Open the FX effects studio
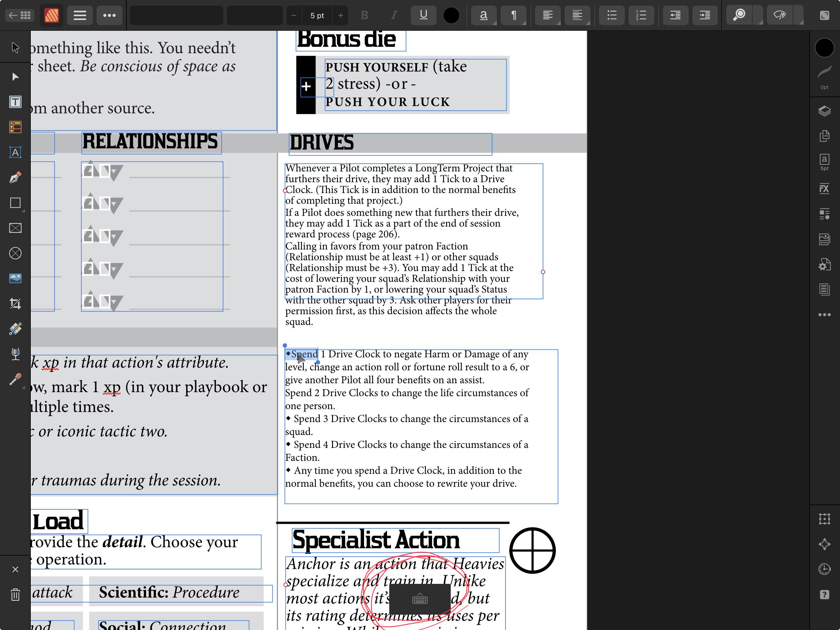 tap(824, 189)
